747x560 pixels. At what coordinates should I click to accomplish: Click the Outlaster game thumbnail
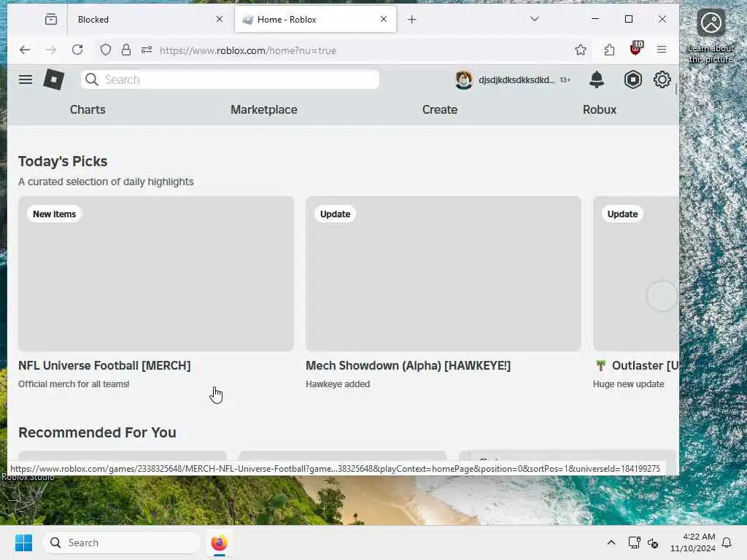pyautogui.click(x=635, y=274)
